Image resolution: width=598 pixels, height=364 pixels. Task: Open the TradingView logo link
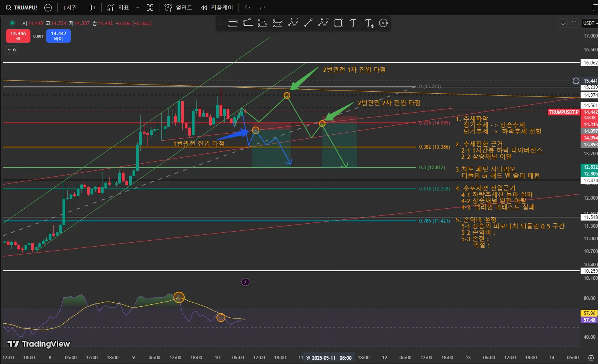click(x=39, y=344)
